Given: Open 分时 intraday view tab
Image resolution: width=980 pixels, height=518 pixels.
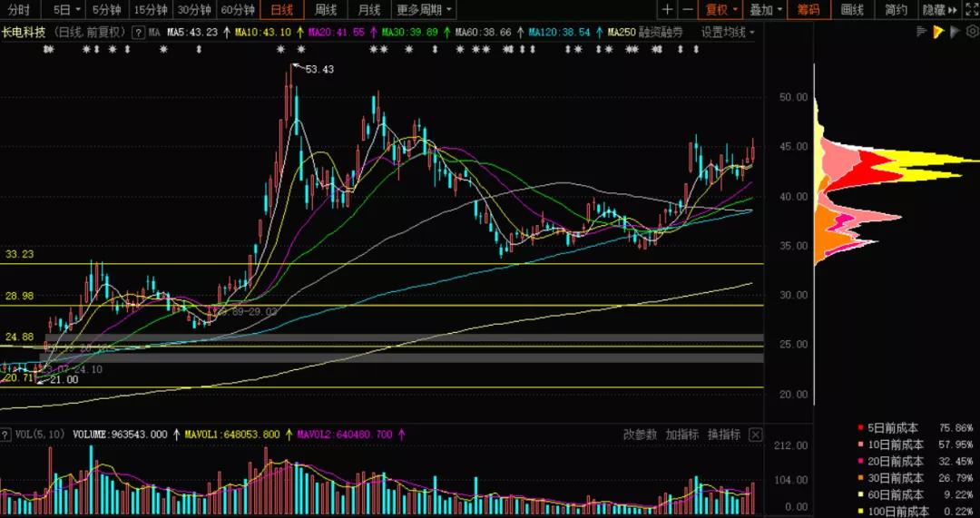Looking at the screenshot, I should [x=19, y=9].
